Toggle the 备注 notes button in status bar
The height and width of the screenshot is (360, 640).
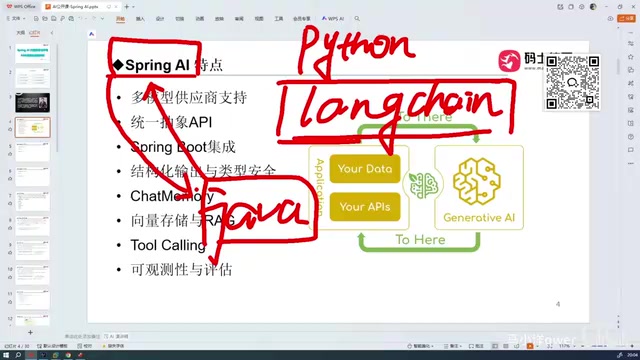pos(452,346)
